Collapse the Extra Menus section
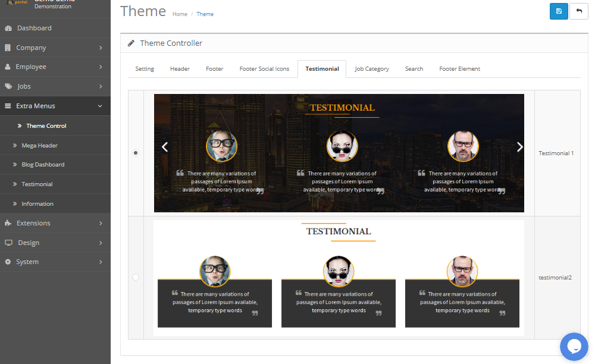595x364 pixels. 100,106
